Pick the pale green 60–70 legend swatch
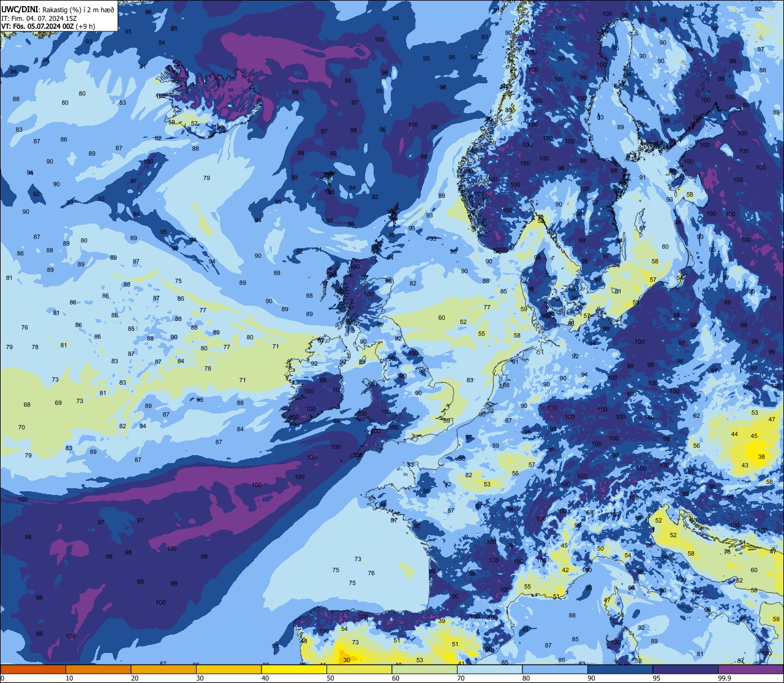 424,669
